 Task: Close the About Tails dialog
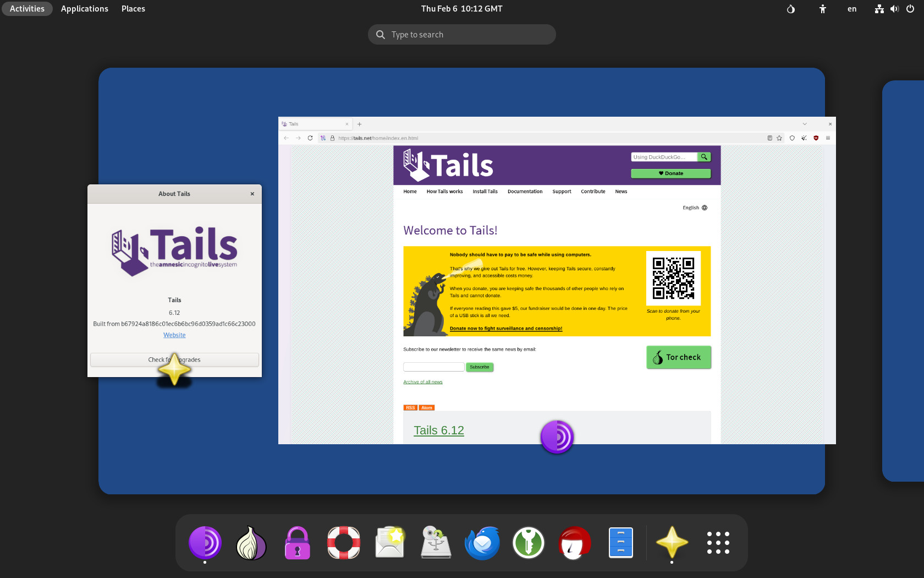click(252, 194)
